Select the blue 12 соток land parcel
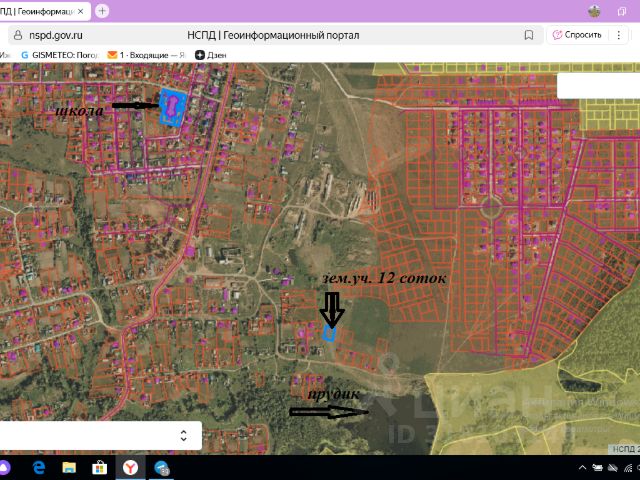The height and width of the screenshot is (480, 640). (328, 335)
